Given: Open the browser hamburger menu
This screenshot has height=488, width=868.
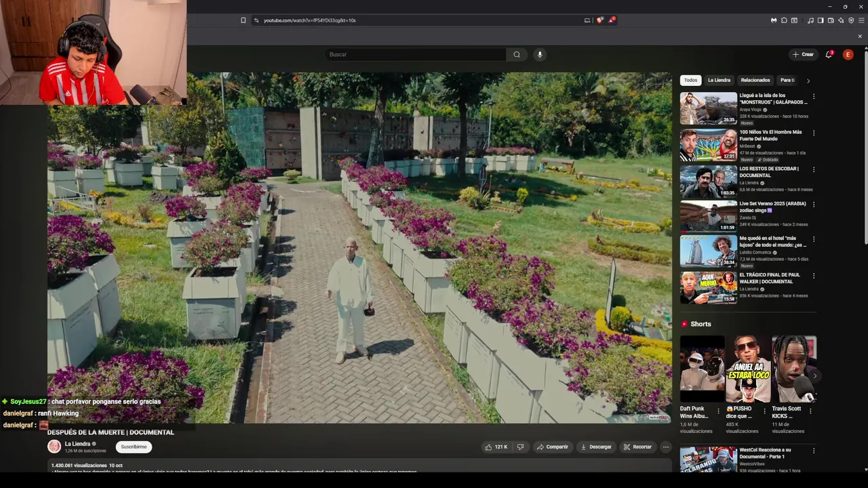Looking at the screenshot, I should (861, 20).
